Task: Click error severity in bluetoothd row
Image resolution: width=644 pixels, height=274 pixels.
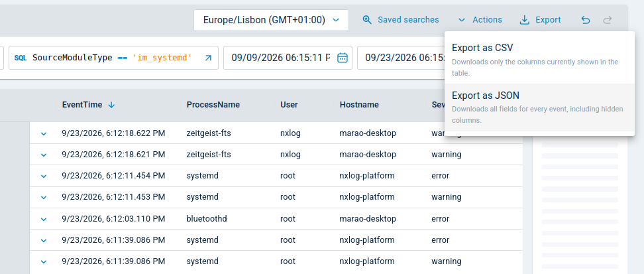Action: point(441,219)
